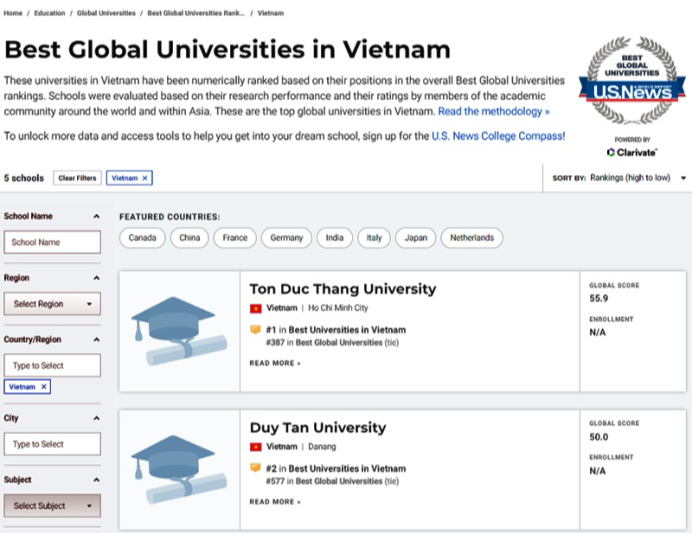Click the 55.9 global score value
The image size is (692, 533).
[598, 299]
